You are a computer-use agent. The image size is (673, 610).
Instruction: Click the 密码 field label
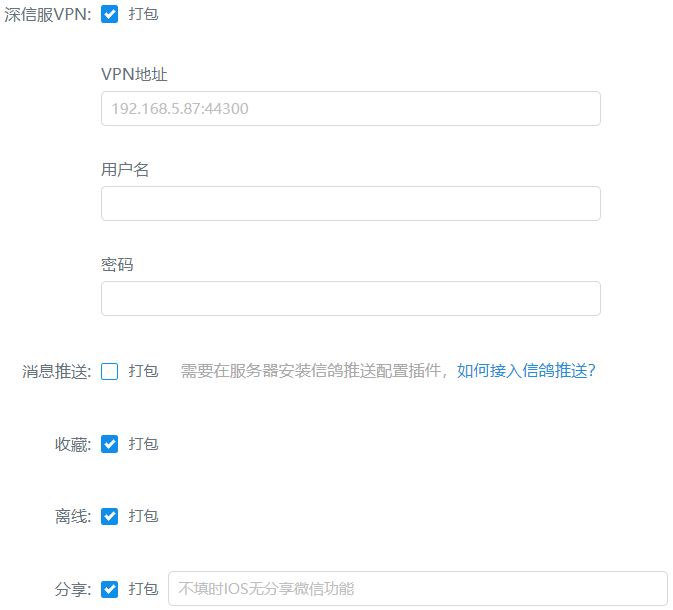click(117, 264)
